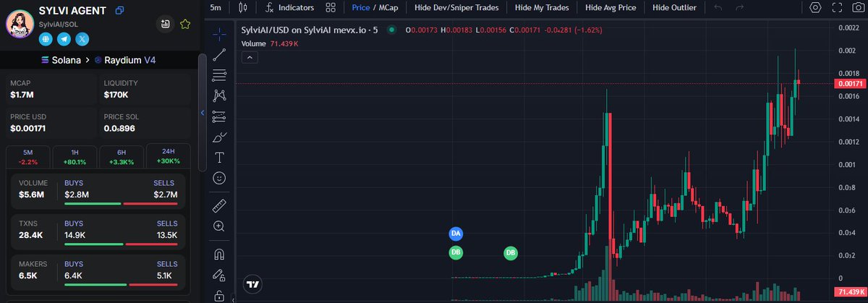Screen dimensions: 868x303
Task: Select the forecasting and measurement tool
Action: pyautogui.click(x=220, y=116)
